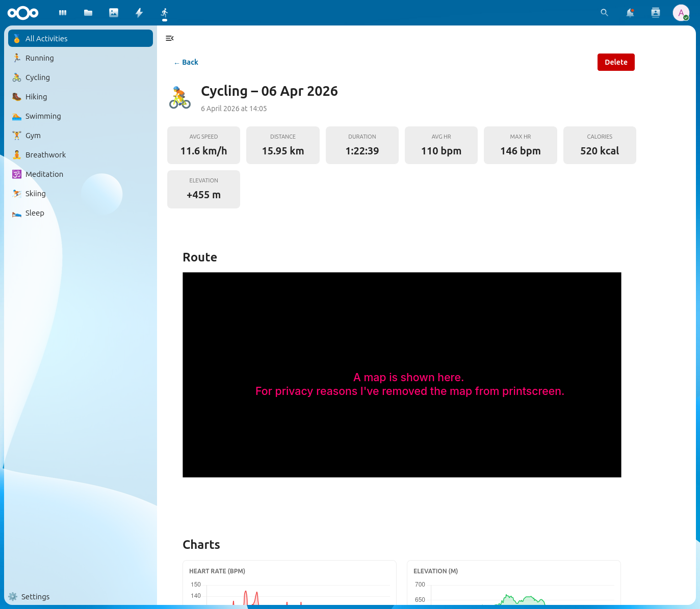
Task: Open the Activity app
Action: click(139, 13)
